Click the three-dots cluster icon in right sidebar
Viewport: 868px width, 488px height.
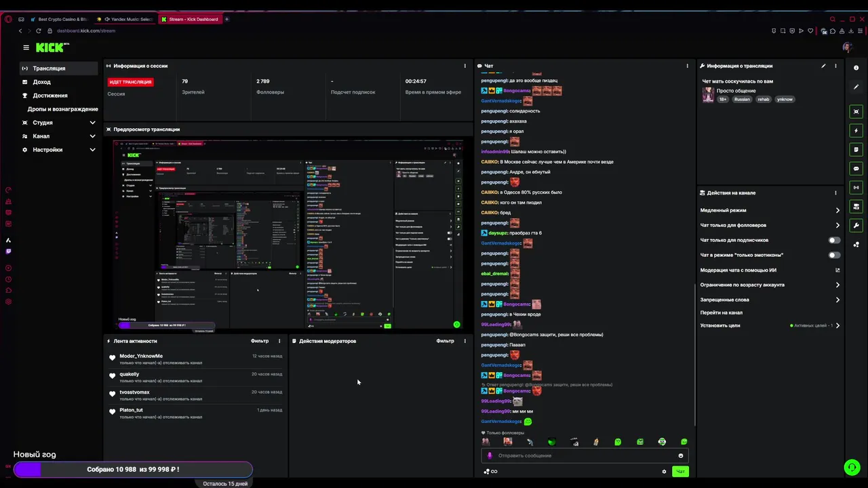pyautogui.click(x=856, y=245)
